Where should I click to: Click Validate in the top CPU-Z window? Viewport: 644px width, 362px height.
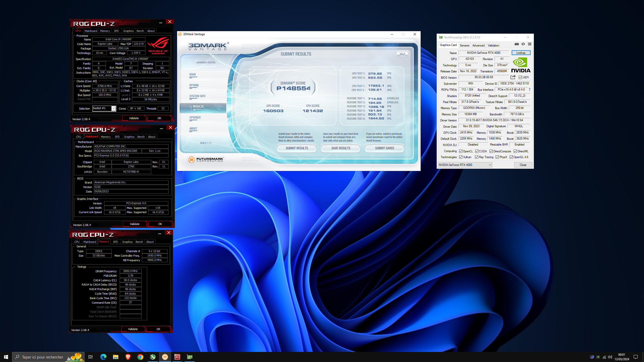[x=134, y=118]
